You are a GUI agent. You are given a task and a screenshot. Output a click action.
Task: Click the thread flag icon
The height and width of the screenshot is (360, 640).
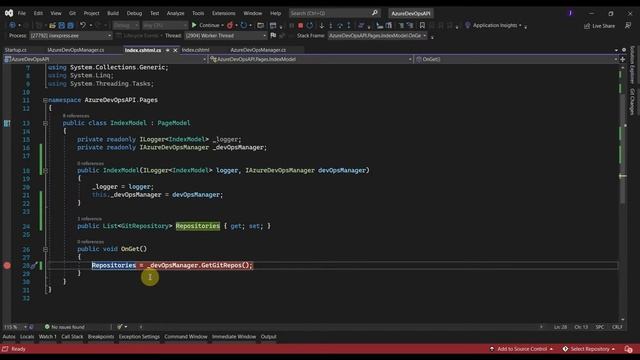pyautogui.click(x=273, y=36)
